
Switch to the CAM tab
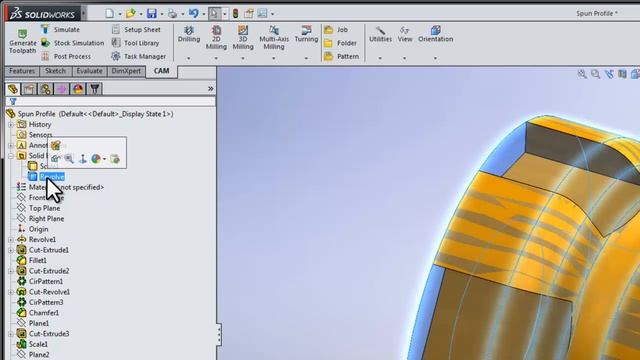pos(162,71)
